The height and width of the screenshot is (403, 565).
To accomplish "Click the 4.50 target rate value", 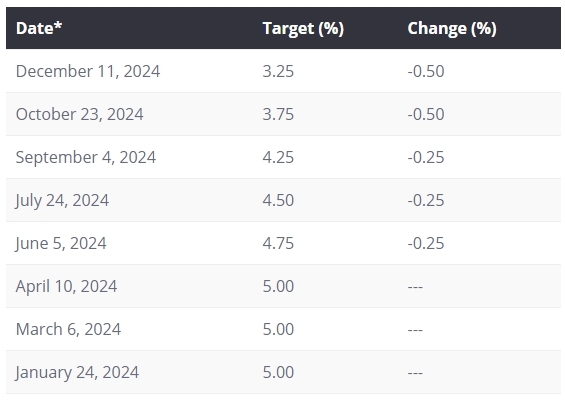I will point(278,200).
